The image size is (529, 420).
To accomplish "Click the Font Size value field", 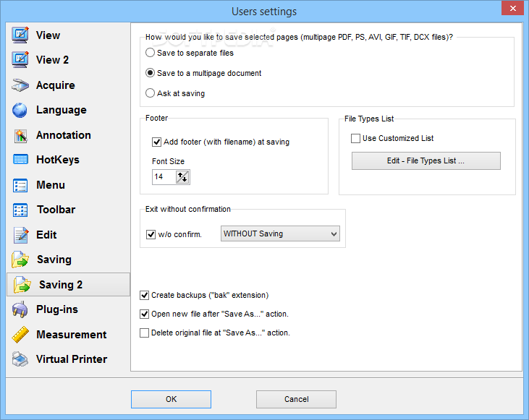I will [164, 176].
